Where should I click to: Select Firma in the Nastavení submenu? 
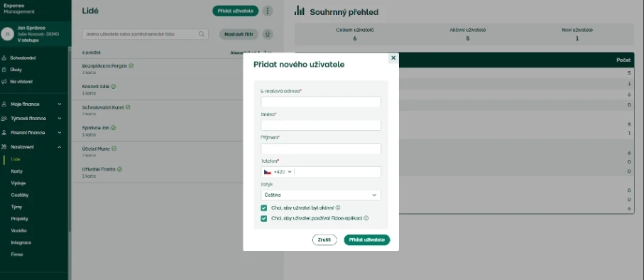click(x=17, y=254)
